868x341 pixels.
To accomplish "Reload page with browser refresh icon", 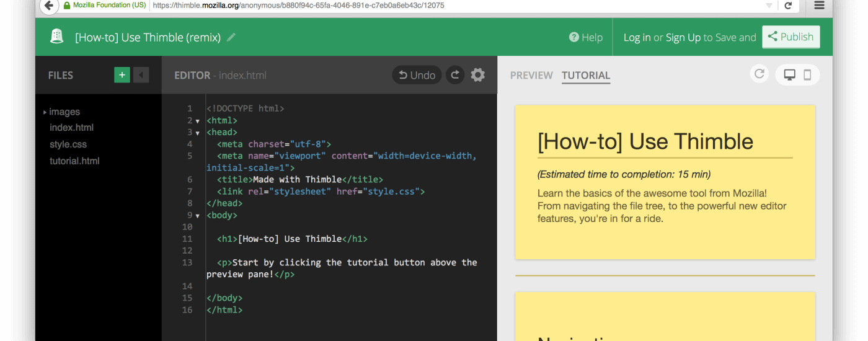I will pyautogui.click(x=788, y=6).
